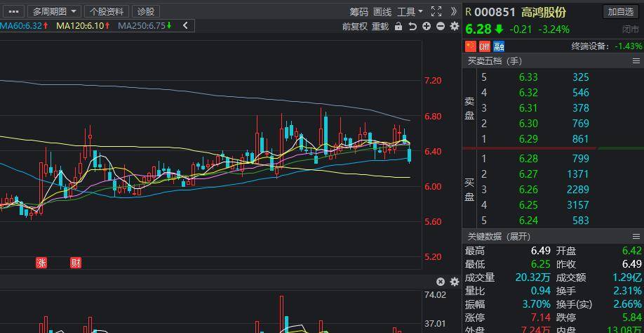The height and width of the screenshot is (333, 644).
Task: Collapse the MA indicator legend arrow
Action: (x=185, y=25)
